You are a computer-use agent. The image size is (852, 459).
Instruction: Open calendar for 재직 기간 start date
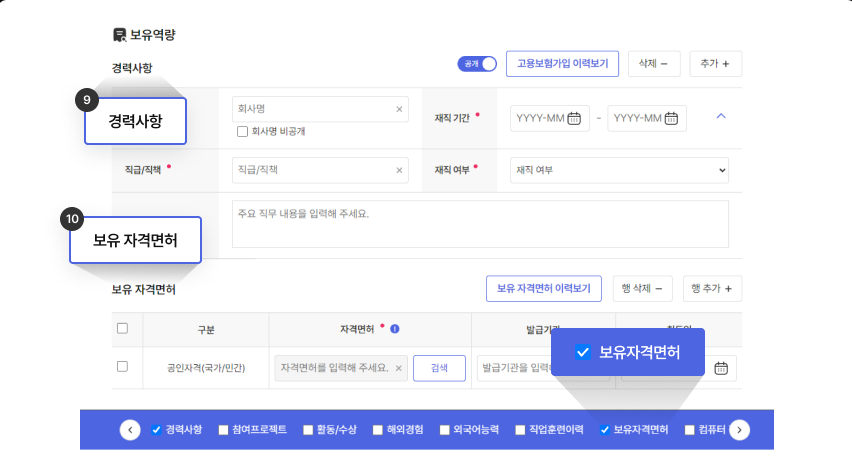pos(574,118)
